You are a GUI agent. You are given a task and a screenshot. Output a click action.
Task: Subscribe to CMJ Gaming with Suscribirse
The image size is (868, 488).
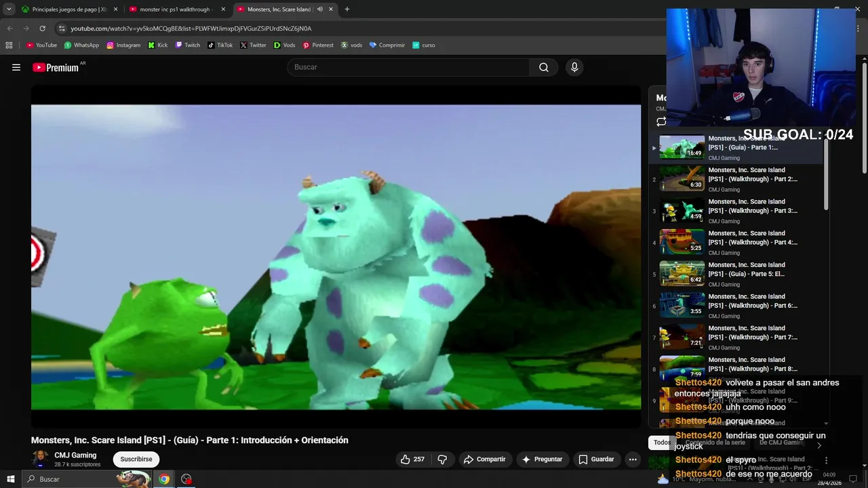pyautogui.click(x=136, y=459)
